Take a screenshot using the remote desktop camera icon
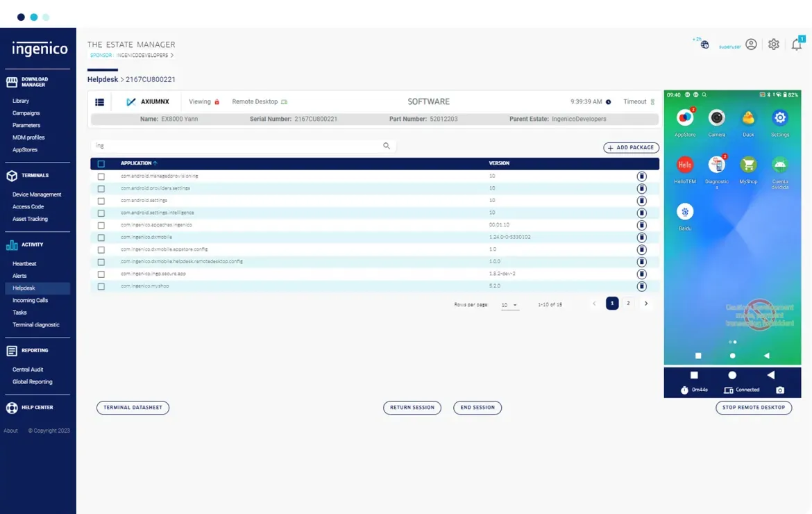 pos(779,390)
